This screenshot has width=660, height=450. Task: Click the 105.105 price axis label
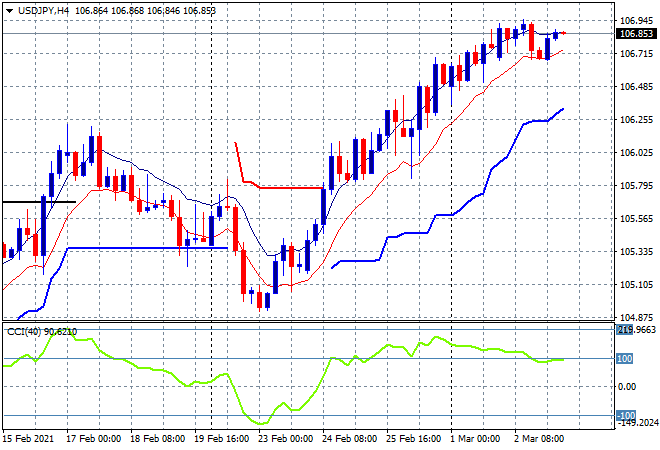click(x=636, y=285)
